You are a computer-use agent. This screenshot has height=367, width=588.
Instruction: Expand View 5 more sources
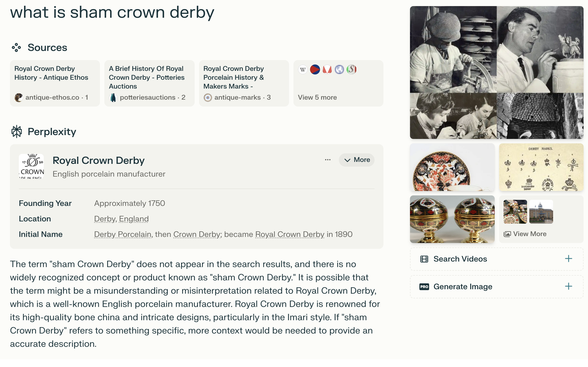click(x=317, y=97)
